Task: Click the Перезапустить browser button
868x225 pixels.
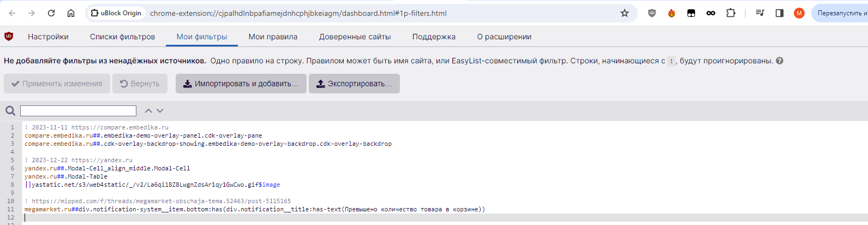Action: coord(840,13)
